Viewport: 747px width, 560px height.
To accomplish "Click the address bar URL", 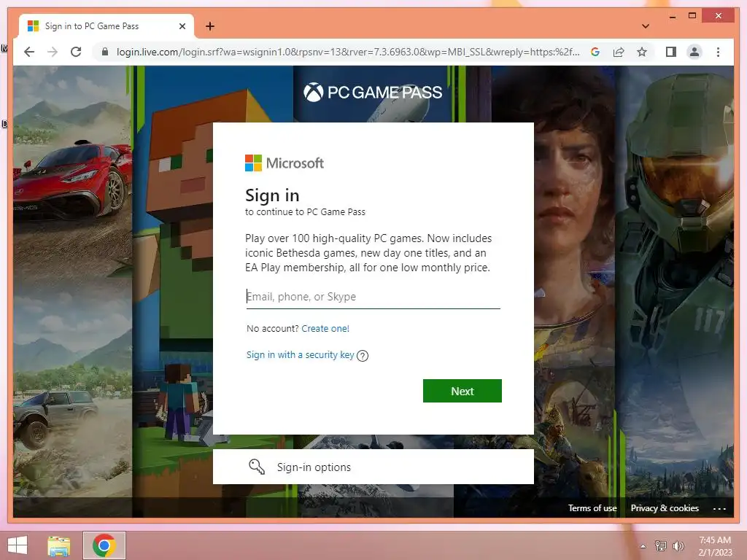I will click(348, 52).
